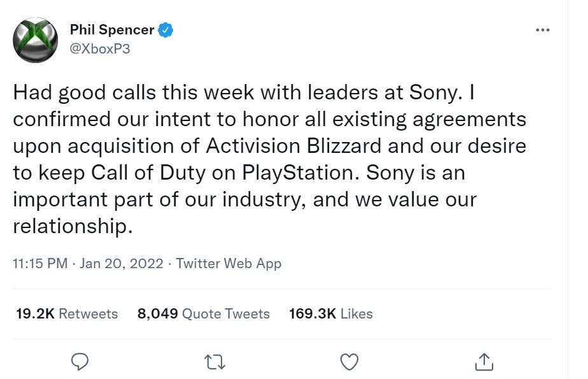The image size is (588, 379).
Task: Open Phil Spencer's display name link
Action: pyautogui.click(x=112, y=30)
